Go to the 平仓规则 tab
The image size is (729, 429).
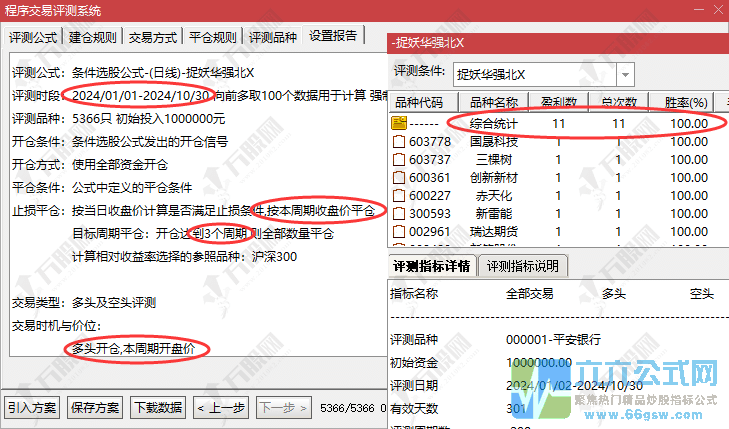coord(213,37)
